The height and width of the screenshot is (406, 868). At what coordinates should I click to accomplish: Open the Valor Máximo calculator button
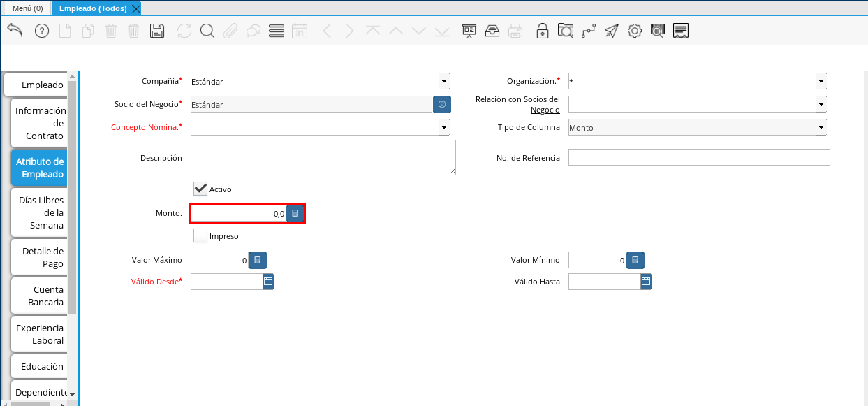tap(258, 260)
